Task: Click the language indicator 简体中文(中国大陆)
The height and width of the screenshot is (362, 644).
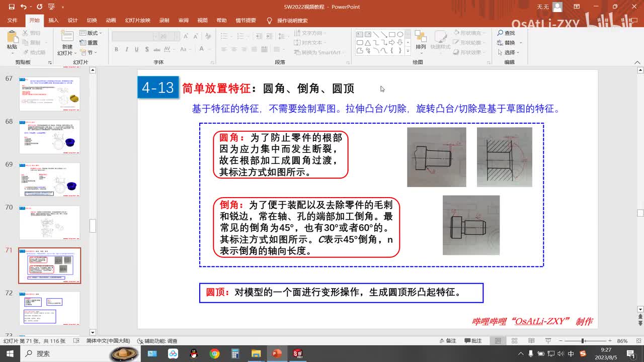Action: pos(108,341)
